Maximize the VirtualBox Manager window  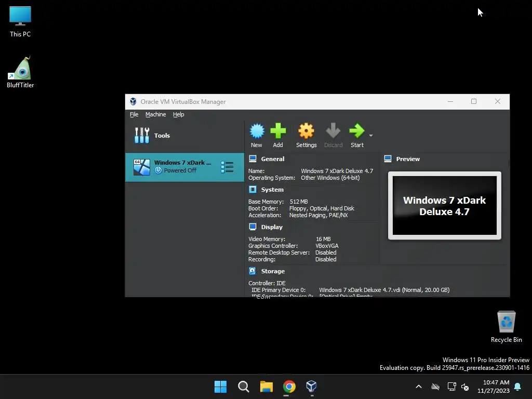click(x=474, y=101)
